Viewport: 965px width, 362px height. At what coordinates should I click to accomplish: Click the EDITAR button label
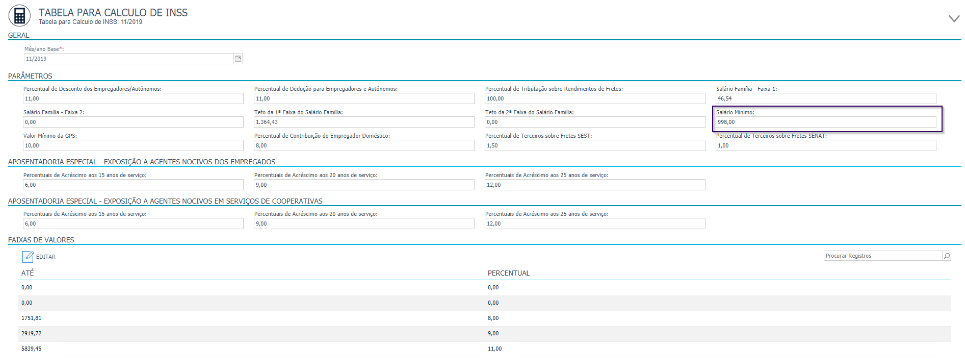click(46, 257)
